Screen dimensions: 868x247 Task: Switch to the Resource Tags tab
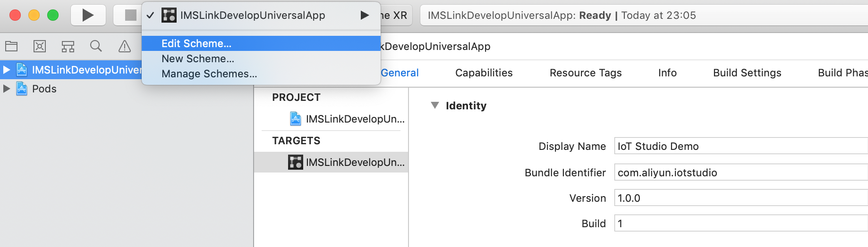(x=586, y=73)
